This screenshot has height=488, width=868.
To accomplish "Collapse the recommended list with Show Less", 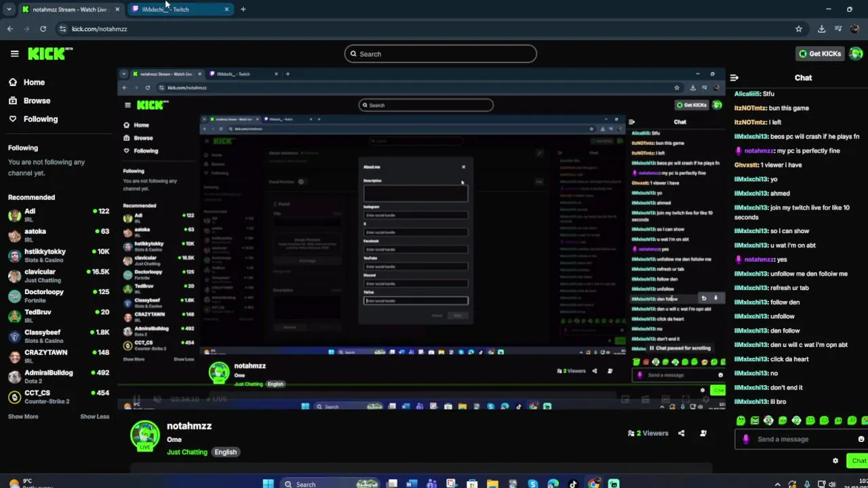I will [x=94, y=416].
